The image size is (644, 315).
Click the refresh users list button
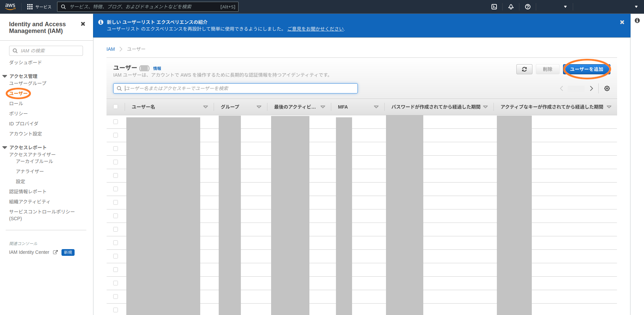click(x=524, y=69)
